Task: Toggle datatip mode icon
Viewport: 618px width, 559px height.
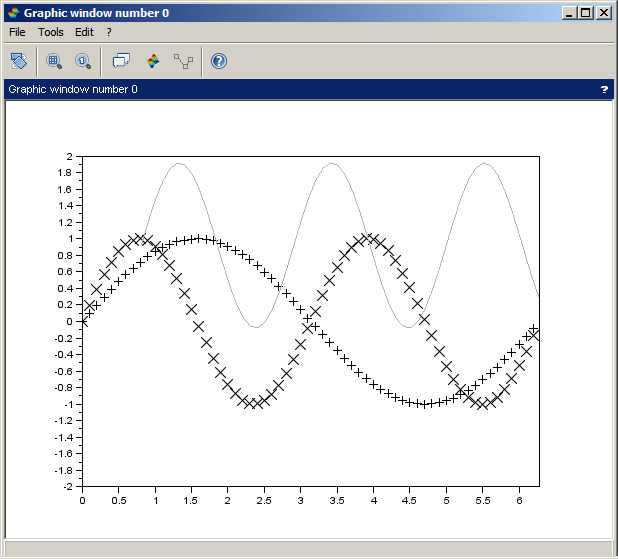Action: pyautogui.click(x=122, y=61)
